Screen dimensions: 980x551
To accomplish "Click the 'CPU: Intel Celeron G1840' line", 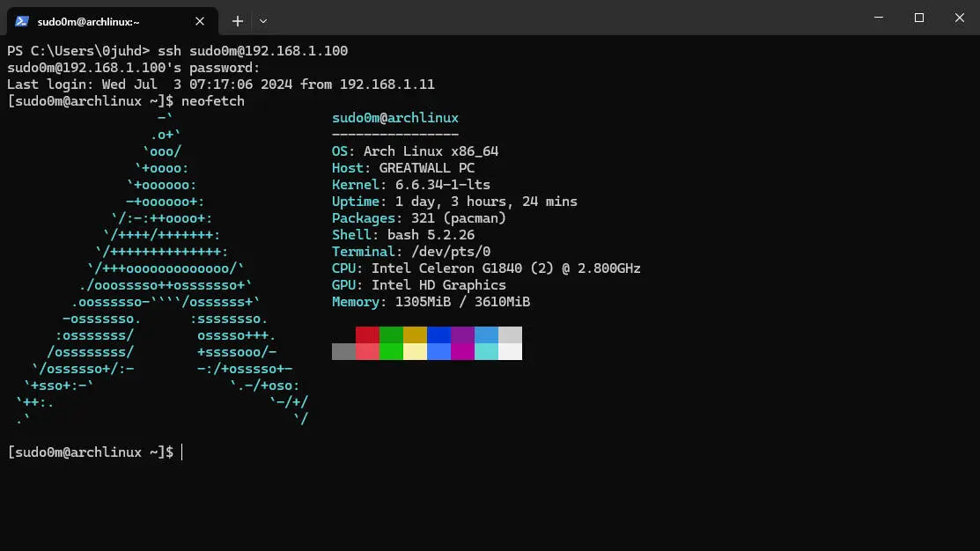I will [x=486, y=268].
